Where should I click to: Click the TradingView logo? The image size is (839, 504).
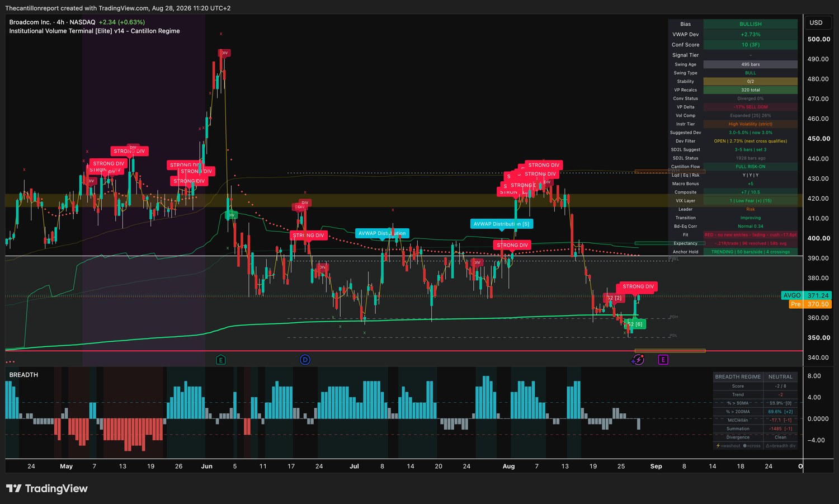pyautogui.click(x=47, y=488)
